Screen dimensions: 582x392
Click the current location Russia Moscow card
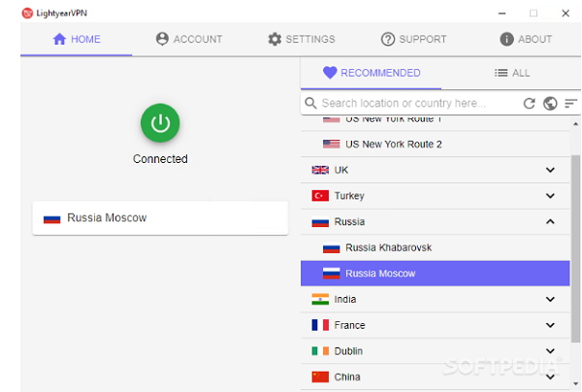tap(160, 218)
